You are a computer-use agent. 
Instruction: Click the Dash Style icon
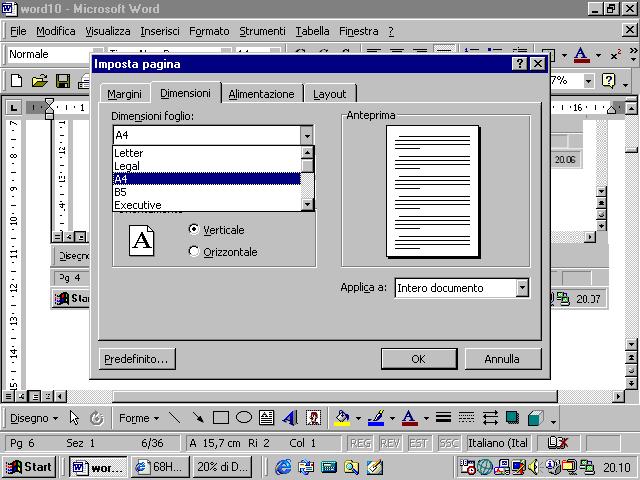[466, 417]
